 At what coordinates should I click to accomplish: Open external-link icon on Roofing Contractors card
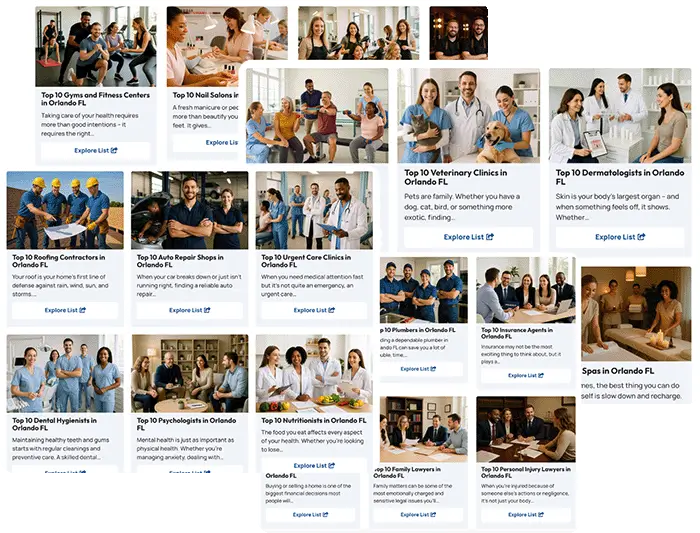coord(83,310)
